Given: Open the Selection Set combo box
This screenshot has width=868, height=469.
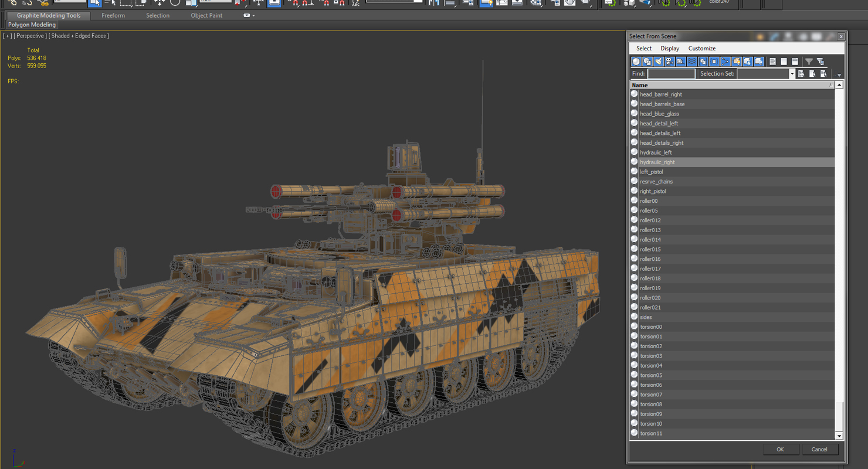Looking at the screenshot, I should click(x=766, y=74).
